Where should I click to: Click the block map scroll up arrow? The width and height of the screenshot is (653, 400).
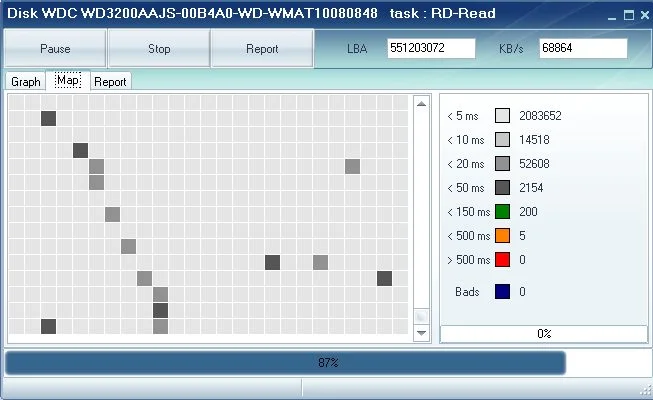(x=421, y=103)
